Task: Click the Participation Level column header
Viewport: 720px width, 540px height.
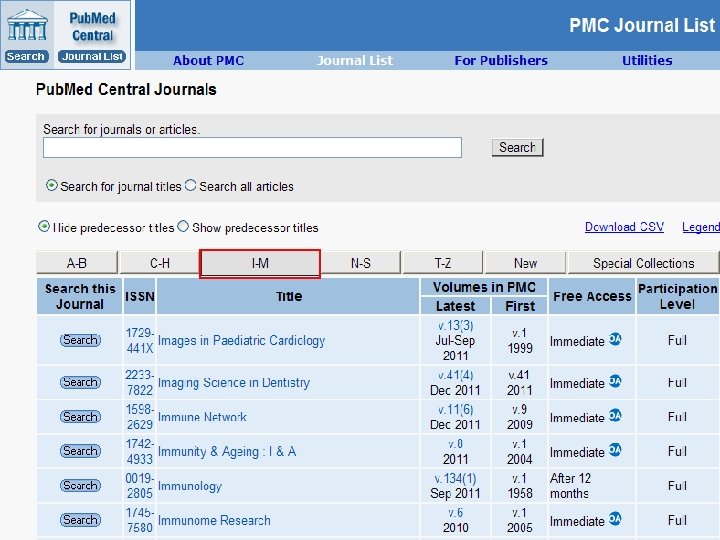Action: (677, 296)
